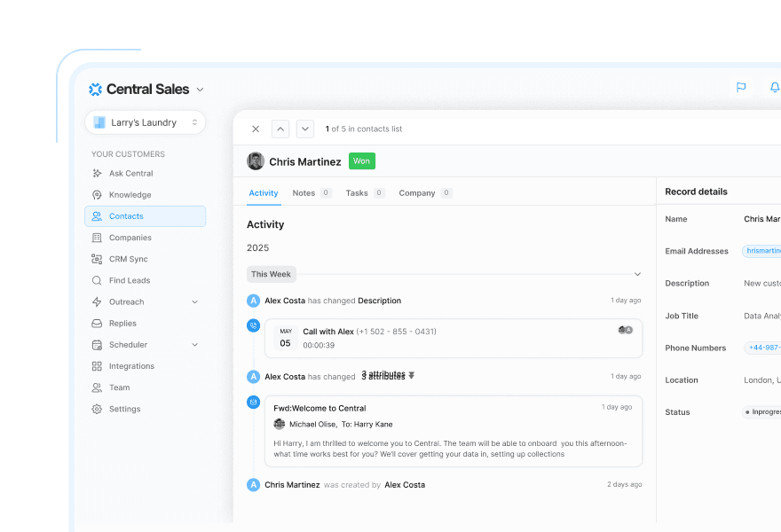Click the Ask Central sparkle icon
Image resolution: width=781 pixels, height=532 pixels.
click(x=97, y=173)
